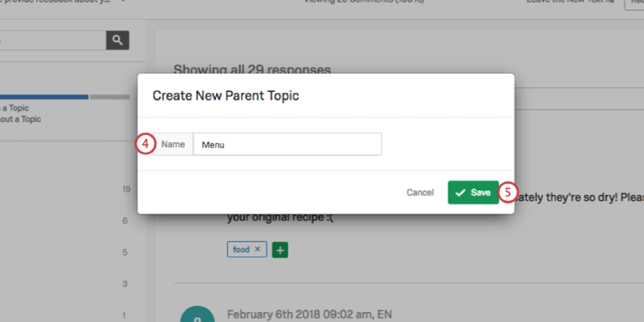Click the magnifying glass search icon
Image resolution: width=644 pixels, height=322 pixels.
(117, 40)
